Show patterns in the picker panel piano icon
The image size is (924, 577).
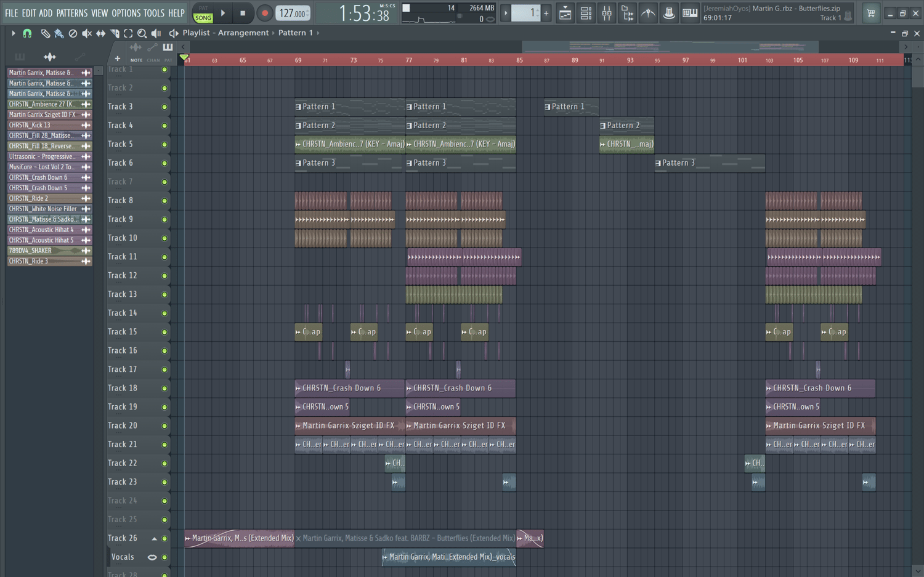coord(20,57)
